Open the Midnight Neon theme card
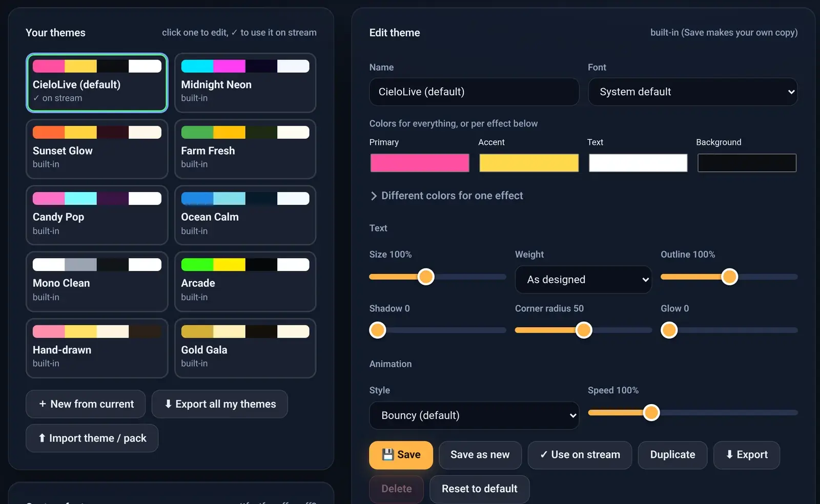This screenshot has height=504, width=820. pos(245,82)
